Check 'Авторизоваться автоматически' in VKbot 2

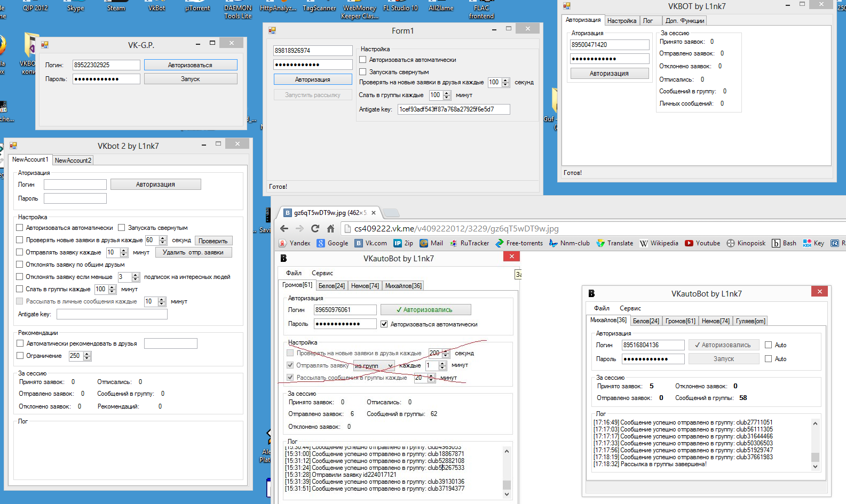click(x=20, y=228)
